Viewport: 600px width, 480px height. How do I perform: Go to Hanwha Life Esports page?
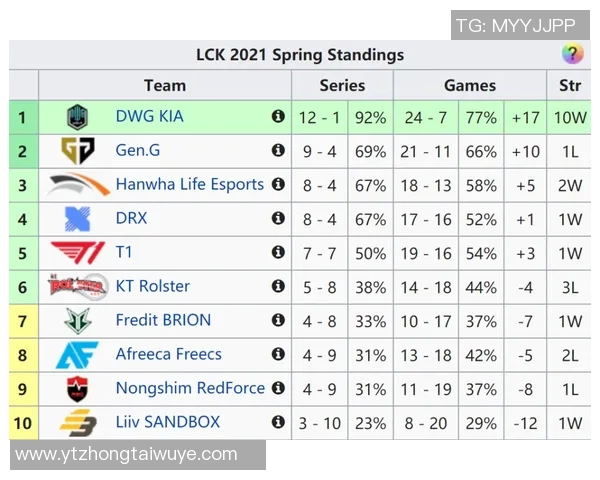tap(189, 185)
